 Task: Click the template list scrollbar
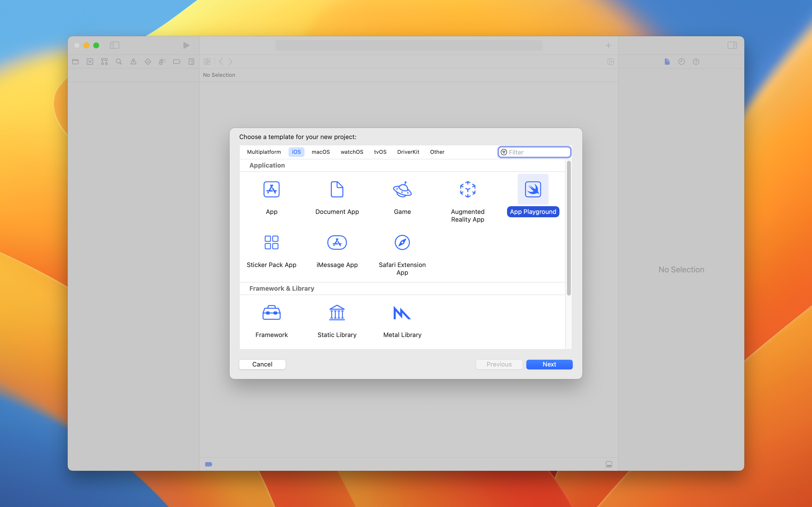tap(569, 228)
